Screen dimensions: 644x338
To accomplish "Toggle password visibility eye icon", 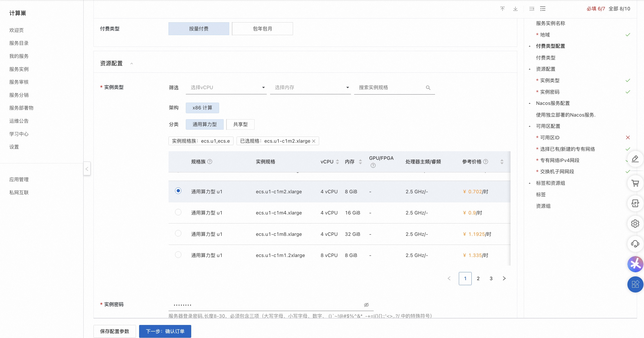I will [366, 305].
